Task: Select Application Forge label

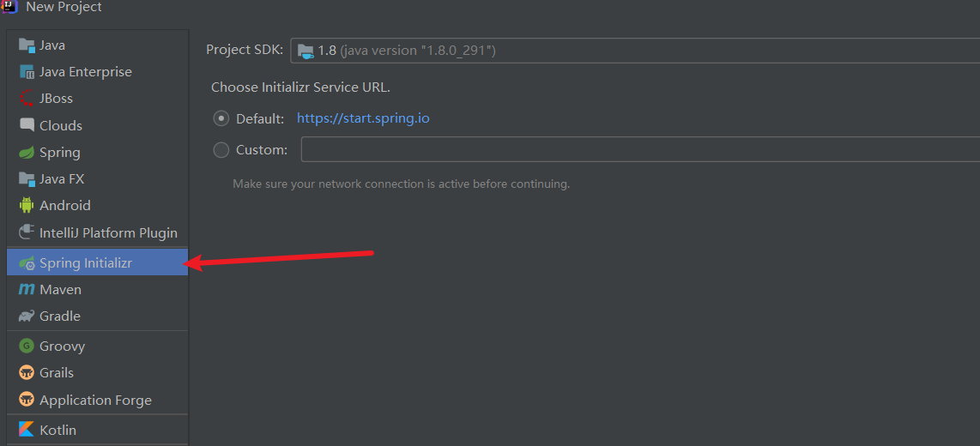Action: [95, 400]
